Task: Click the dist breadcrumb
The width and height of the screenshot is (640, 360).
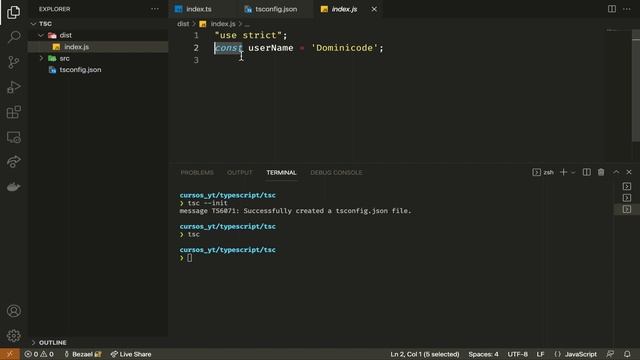Action: 183,24
